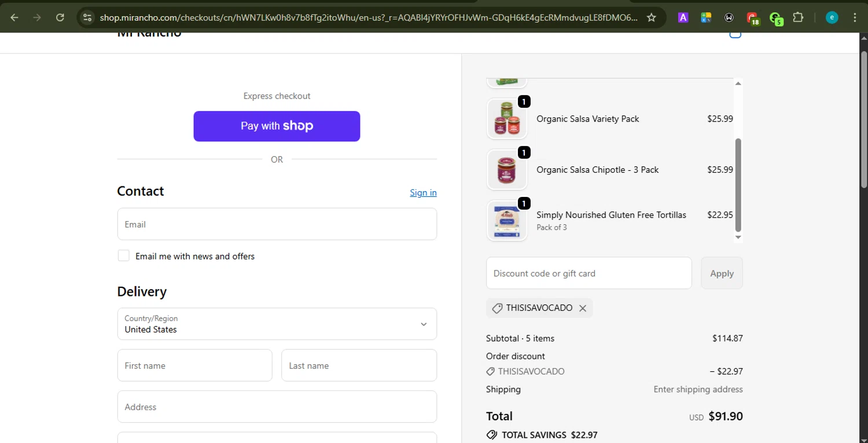Viewport: 868px width, 443px height.
Task: Click the THISISAVOCADO discount tag chip
Action: (539, 308)
